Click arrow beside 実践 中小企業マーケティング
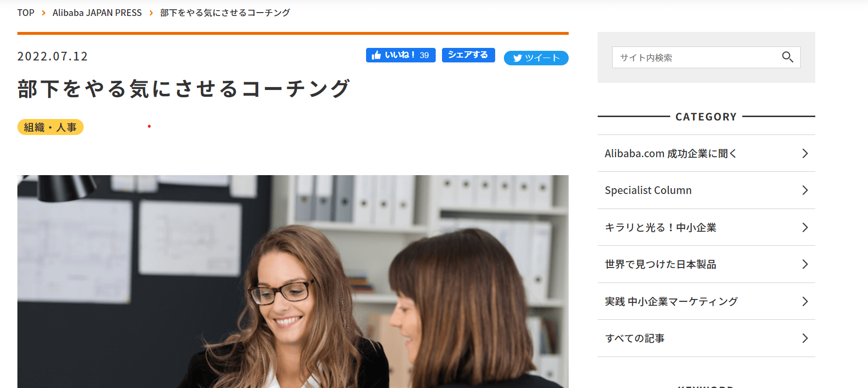Image resolution: width=868 pixels, height=388 pixels. (805, 301)
